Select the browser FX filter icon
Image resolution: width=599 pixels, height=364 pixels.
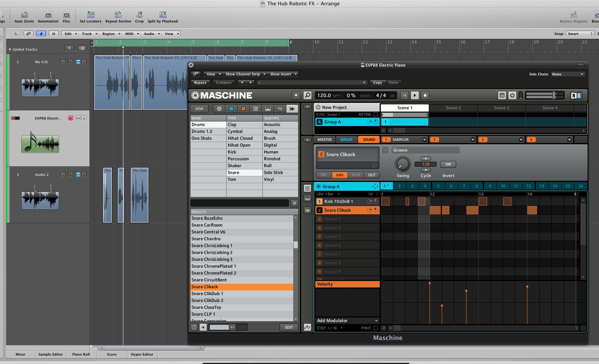280,109
